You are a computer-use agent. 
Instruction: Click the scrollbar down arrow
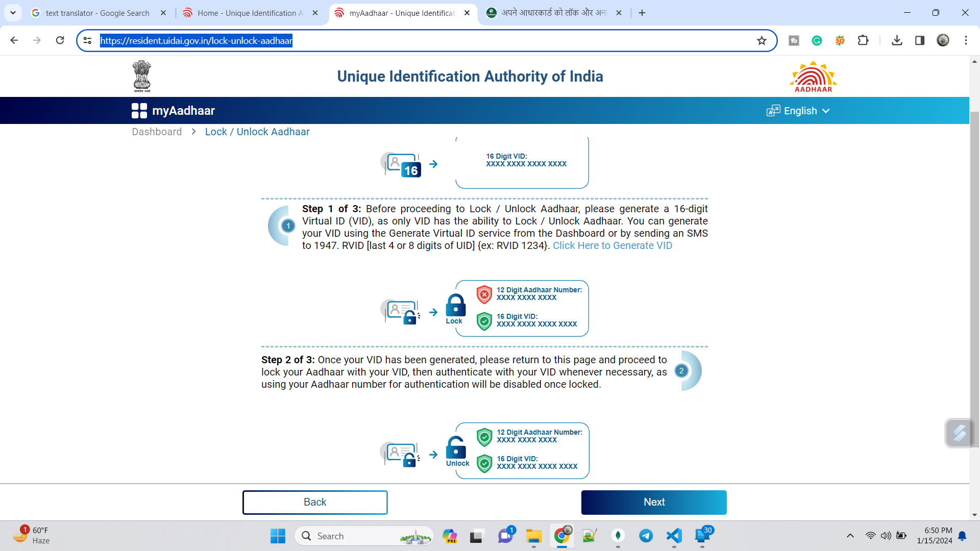(974, 515)
